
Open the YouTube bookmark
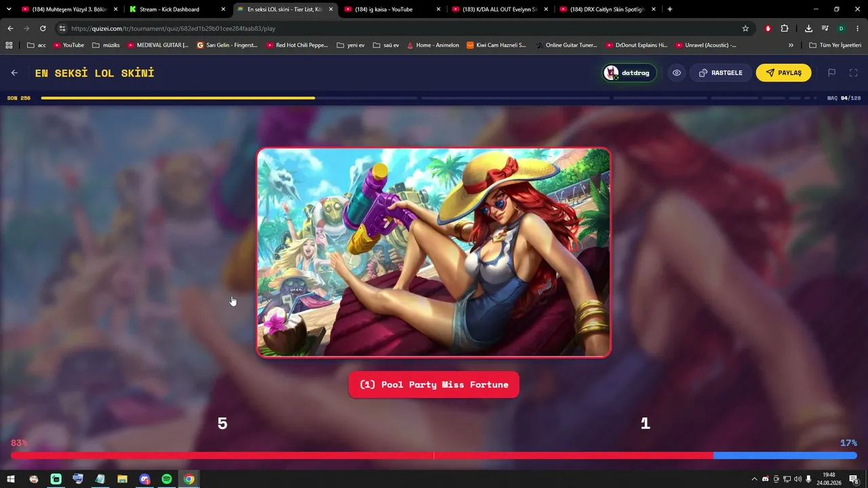pyautogui.click(x=68, y=45)
